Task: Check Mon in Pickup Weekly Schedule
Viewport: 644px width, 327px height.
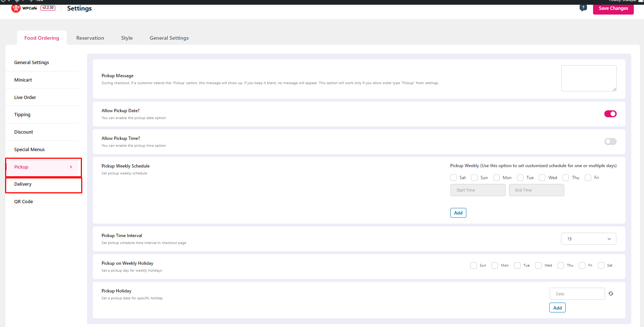Action: pos(497,178)
